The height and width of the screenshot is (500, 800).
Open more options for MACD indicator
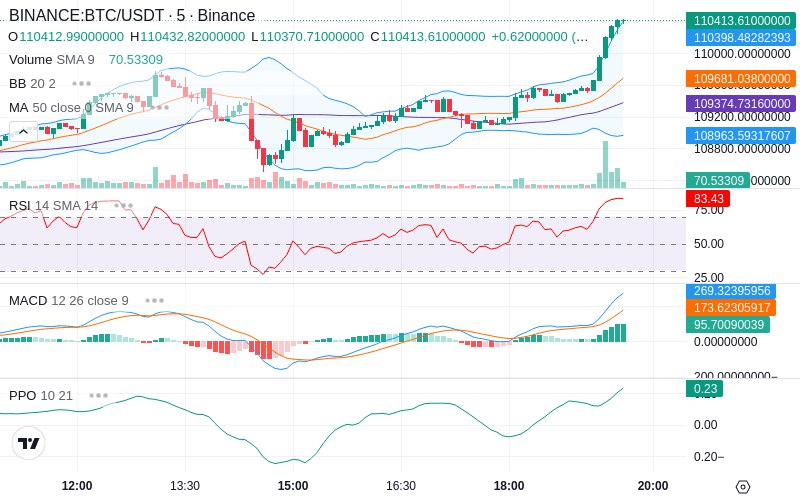(154, 301)
